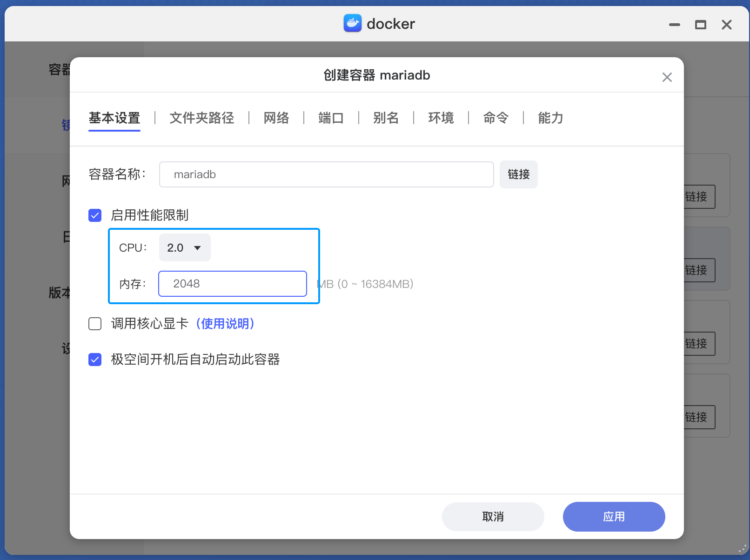
Task: Expand the CPU 2.0 dropdown
Action: point(185,247)
